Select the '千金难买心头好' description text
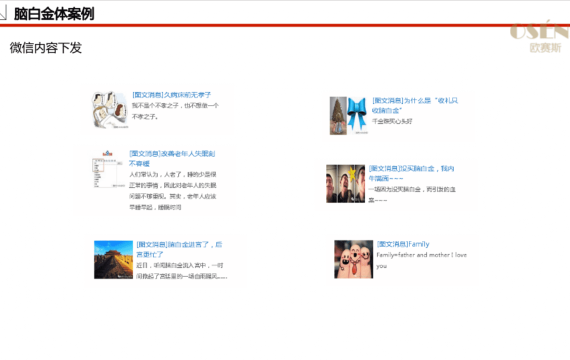 392,121
